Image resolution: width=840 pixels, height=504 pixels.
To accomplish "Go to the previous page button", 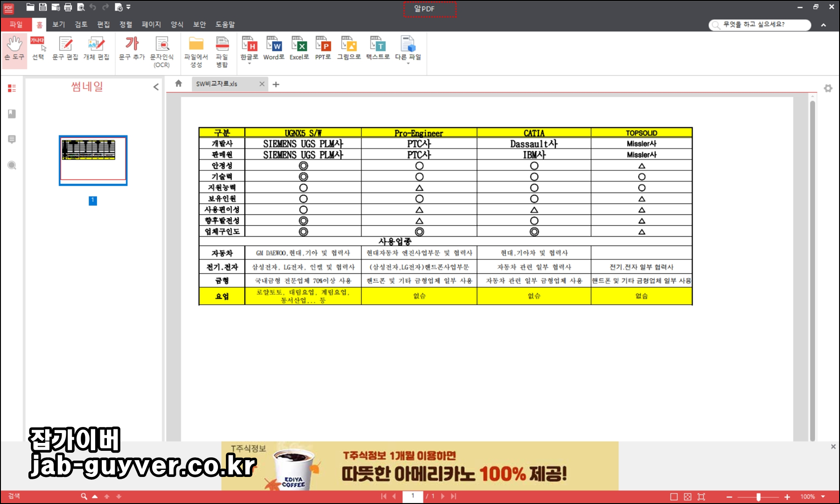I will [x=394, y=497].
